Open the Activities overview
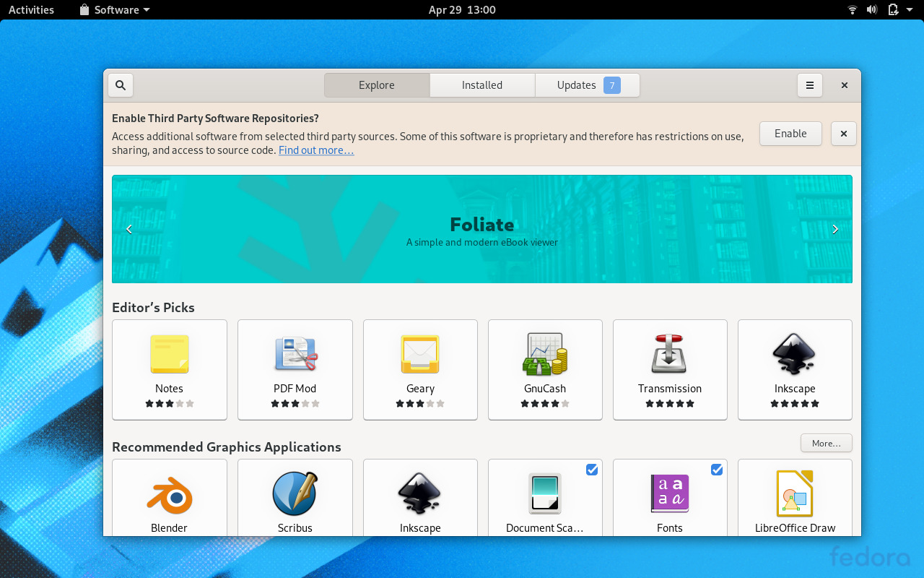Viewport: 924px width, 578px height. point(31,10)
